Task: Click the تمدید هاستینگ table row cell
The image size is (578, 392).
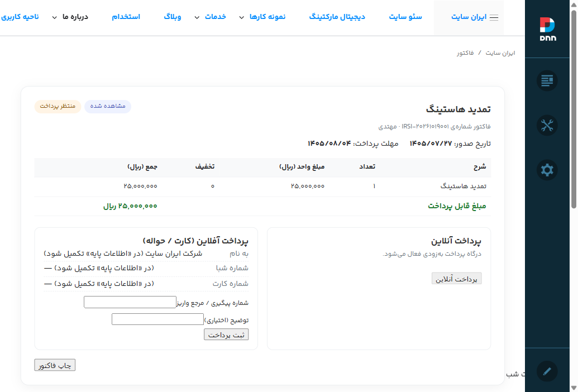Action: 464,187
